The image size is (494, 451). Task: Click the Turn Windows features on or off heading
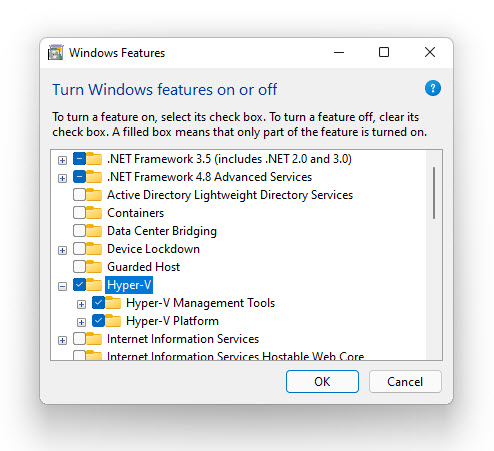(165, 90)
